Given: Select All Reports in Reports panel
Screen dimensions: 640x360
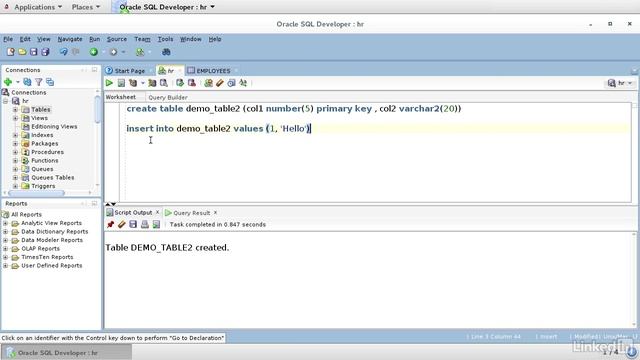Looking at the screenshot, I should 26,215.
